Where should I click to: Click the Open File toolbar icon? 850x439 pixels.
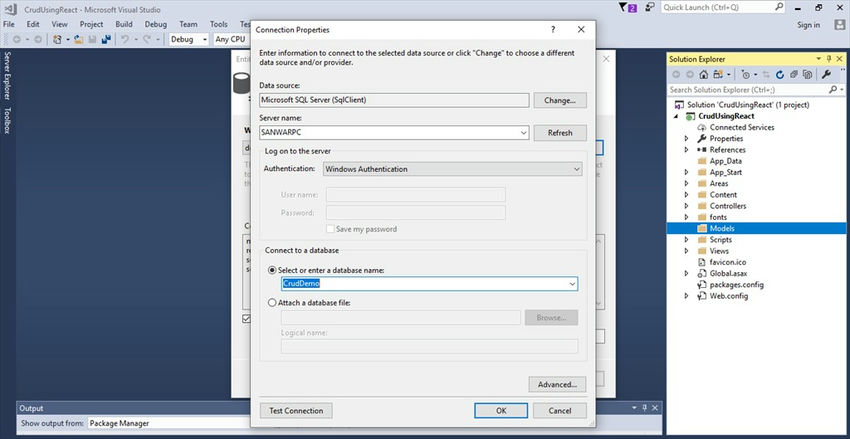[x=79, y=39]
